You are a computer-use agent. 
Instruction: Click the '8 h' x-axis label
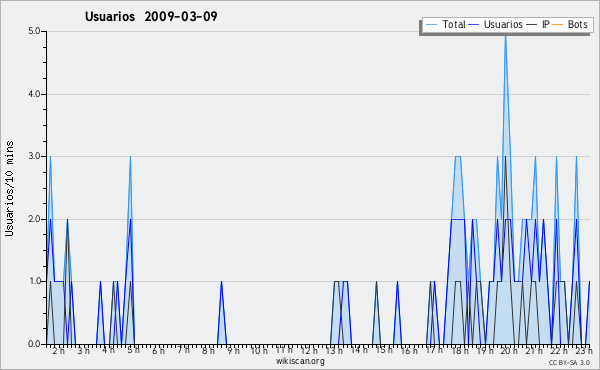[209, 351]
